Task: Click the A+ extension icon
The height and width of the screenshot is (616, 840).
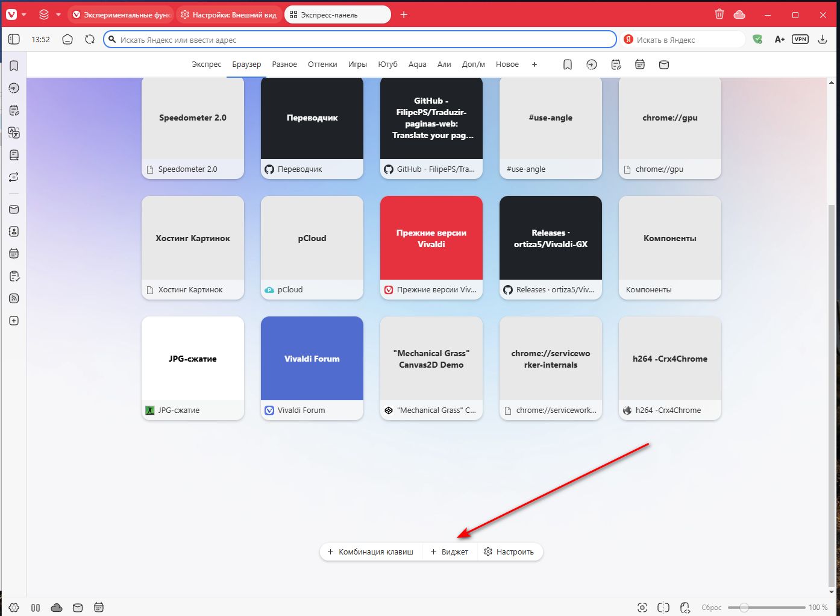Action: [x=779, y=39]
